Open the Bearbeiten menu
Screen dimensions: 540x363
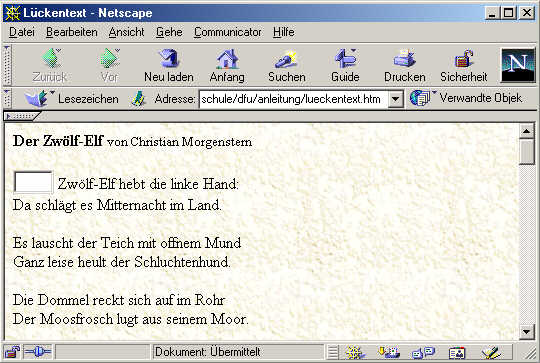click(72, 32)
